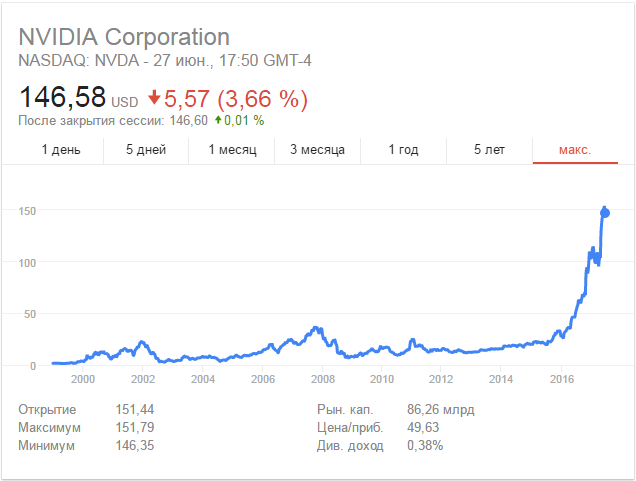Click the "макс." range tab
Image resolution: width=636 pixels, height=481 pixels.
tap(575, 150)
